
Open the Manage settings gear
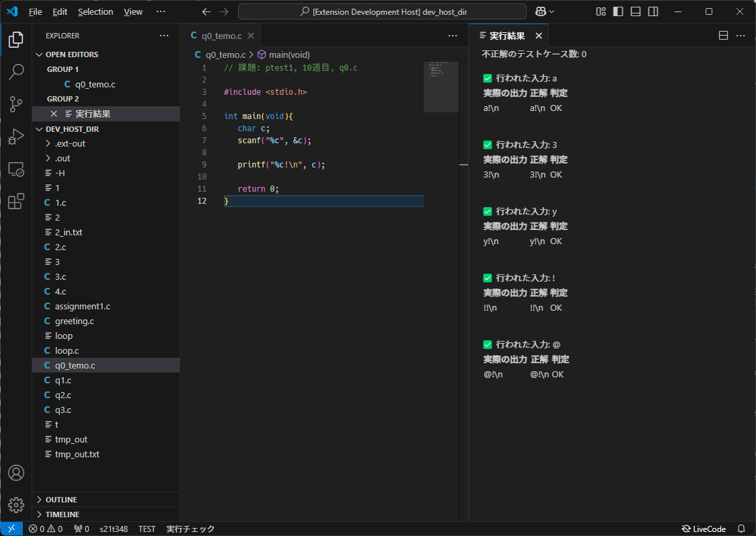(16, 504)
